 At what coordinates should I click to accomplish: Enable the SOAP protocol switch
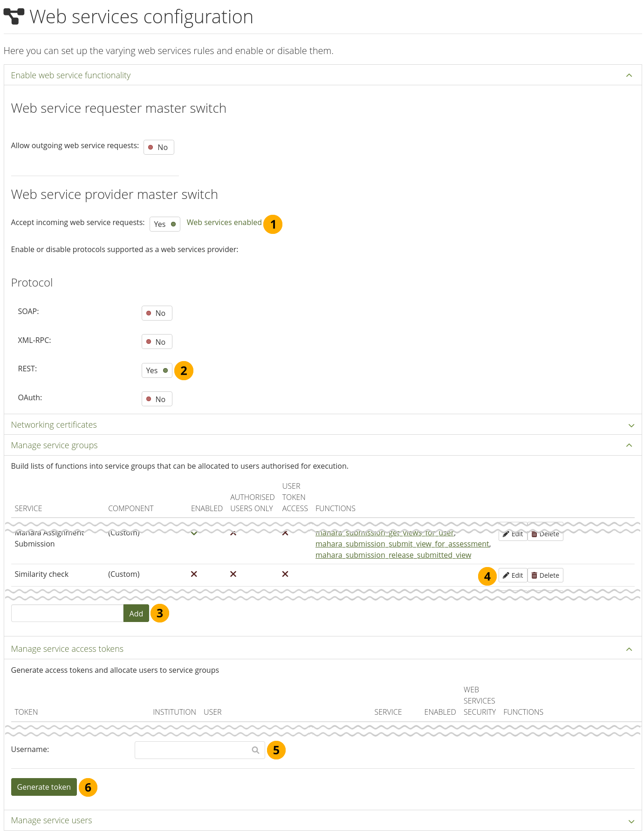click(x=157, y=313)
